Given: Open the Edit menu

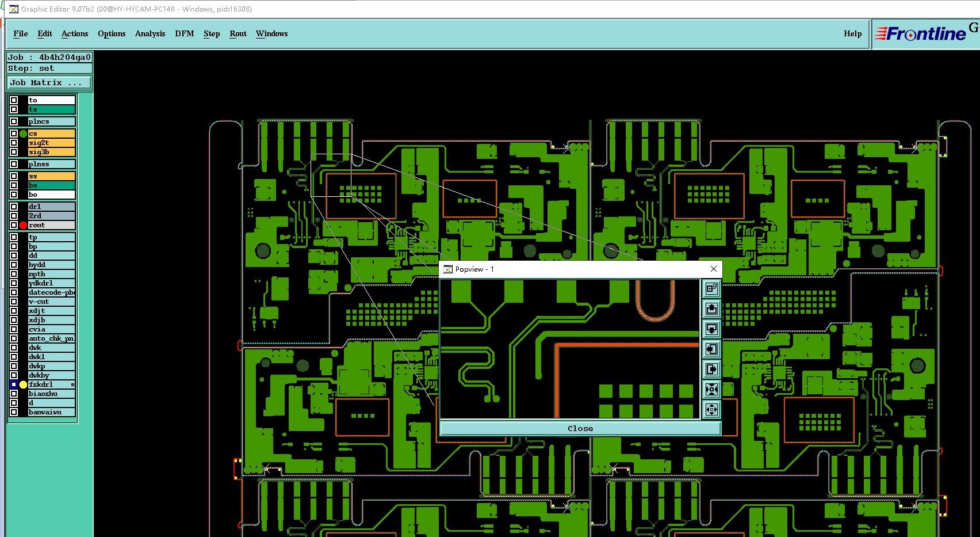Looking at the screenshot, I should click(x=45, y=33).
